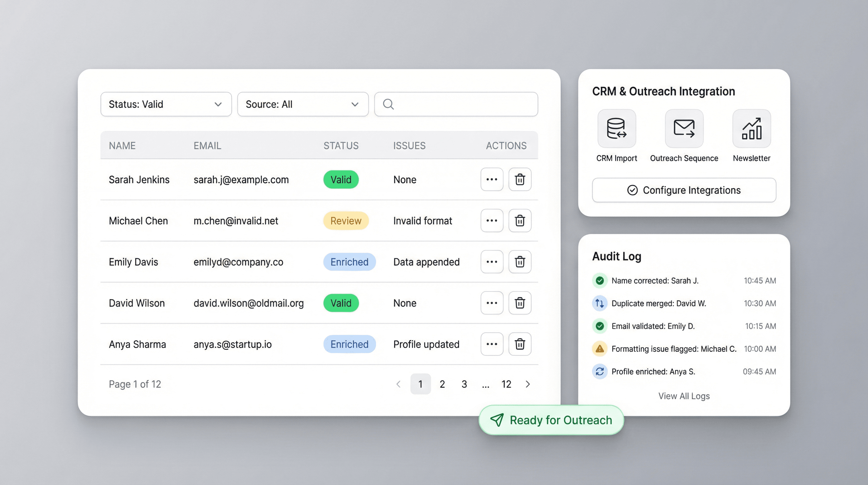Toggle Sarah Jenkins' Valid status badge
The image size is (868, 485).
click(x=341, y=179)
